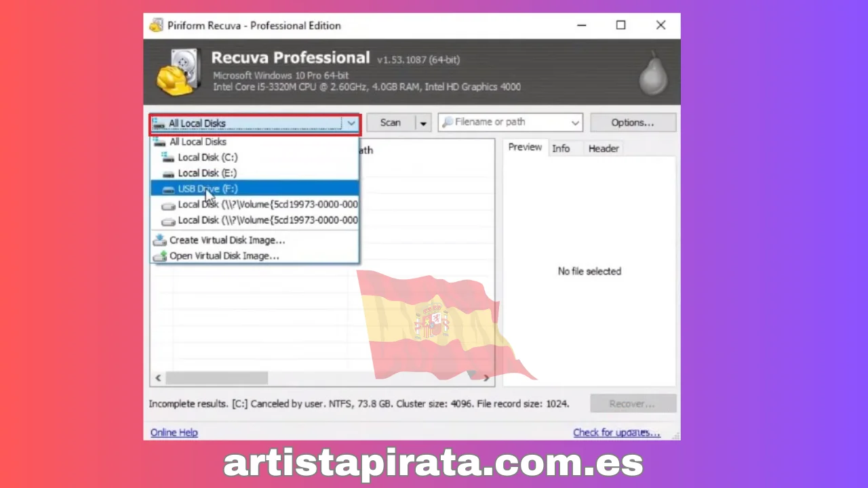
Task: Open the All Local Disks drive dropdown
Action: 255,123
